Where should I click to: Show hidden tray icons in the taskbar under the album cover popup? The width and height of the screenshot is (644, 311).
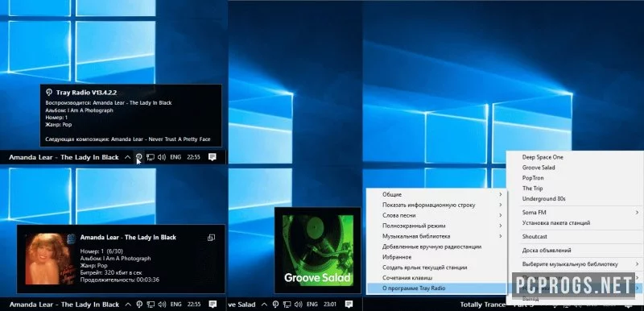point(128,305)
